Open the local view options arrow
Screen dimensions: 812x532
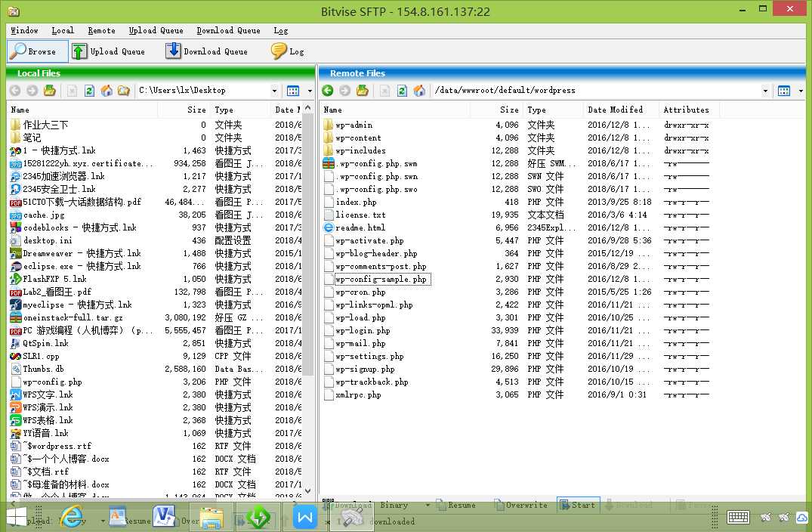(310, 91)
